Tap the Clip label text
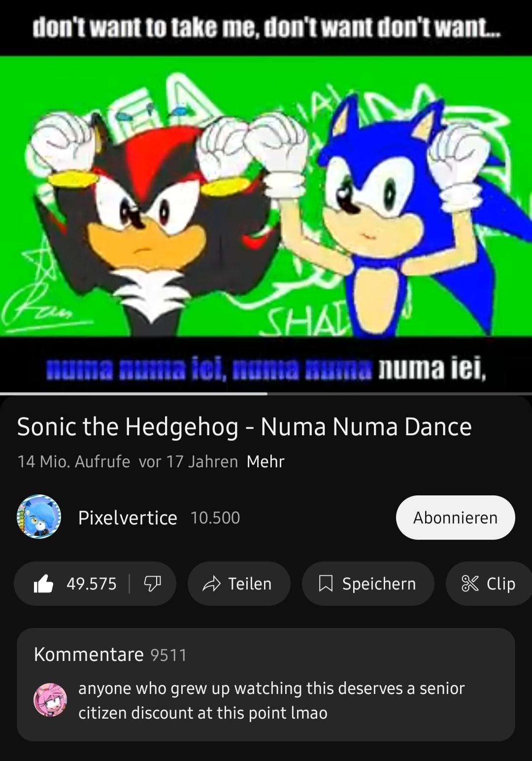Image resolution: width=532 pixels, height=761 pixels. click(501, 584)
